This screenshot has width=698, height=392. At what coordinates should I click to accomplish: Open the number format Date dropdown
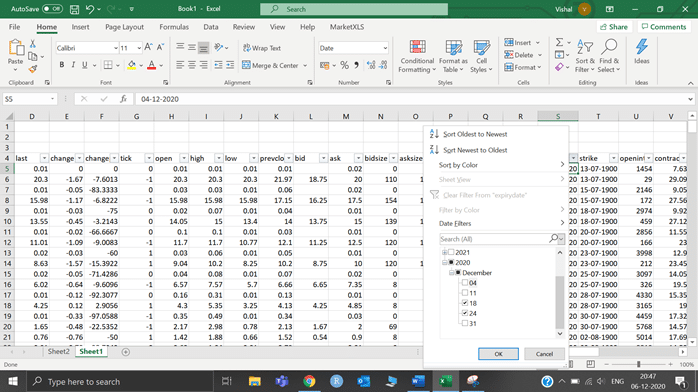point(385,48)
